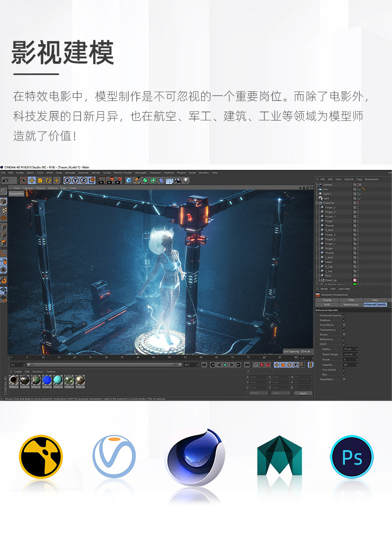Open the Scale dropdown in Coordinate Manager
392x536 pixels.
pyautogui.click(x=280, y=393)
